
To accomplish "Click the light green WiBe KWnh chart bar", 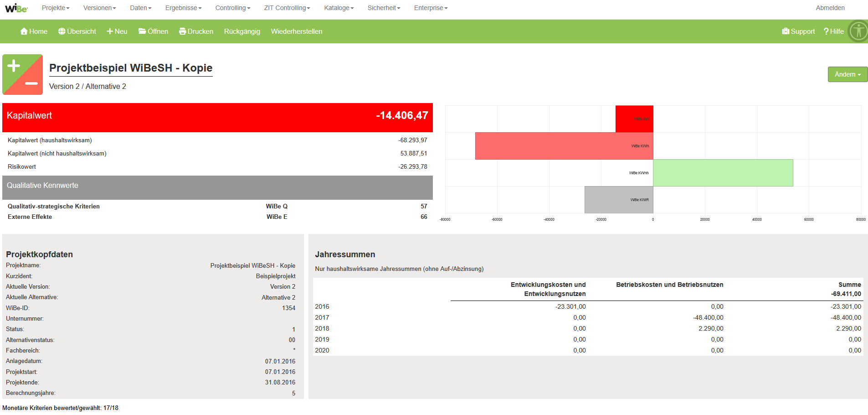I will (x=723, y=173).
